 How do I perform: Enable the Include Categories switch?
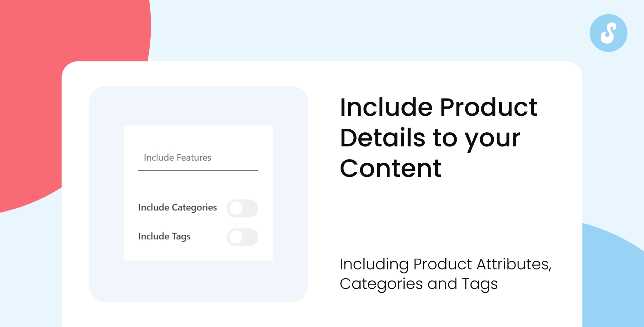[242, 208]
